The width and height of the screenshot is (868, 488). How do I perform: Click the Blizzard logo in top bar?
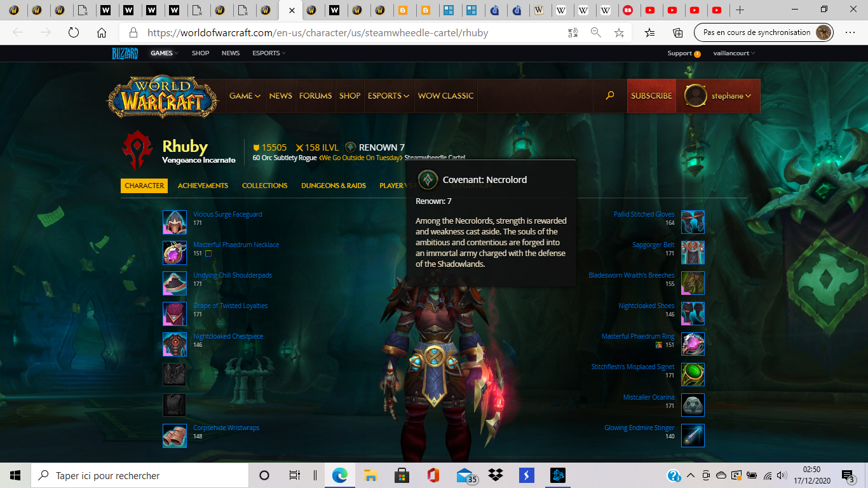[125, 53]
